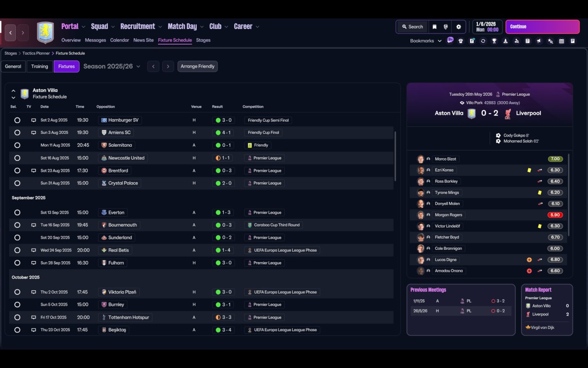Open the bookmark icon beside Search
The height and width of the screenshot is (368, 588).
tap(434, 27)
